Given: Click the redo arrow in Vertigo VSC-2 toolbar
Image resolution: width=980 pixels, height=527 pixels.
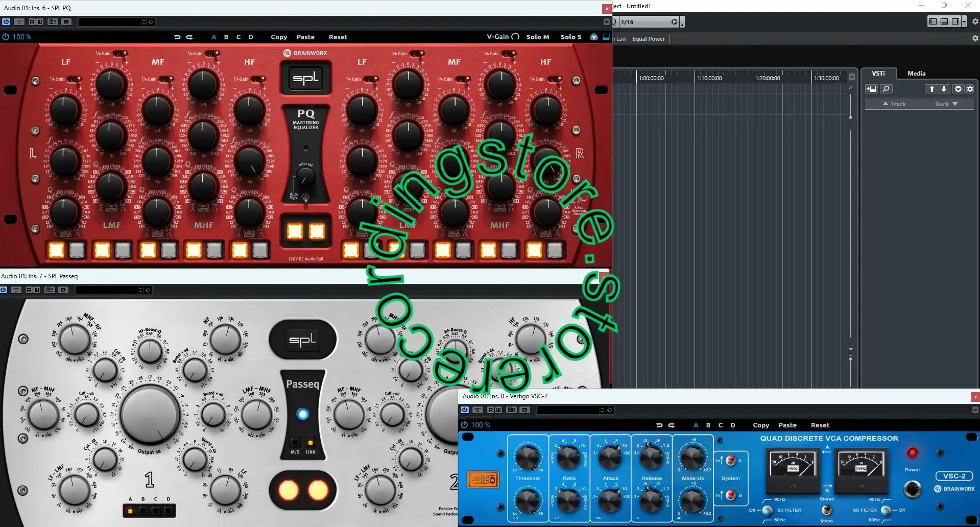Looking at the screenshot, I should tap(672, 425).
